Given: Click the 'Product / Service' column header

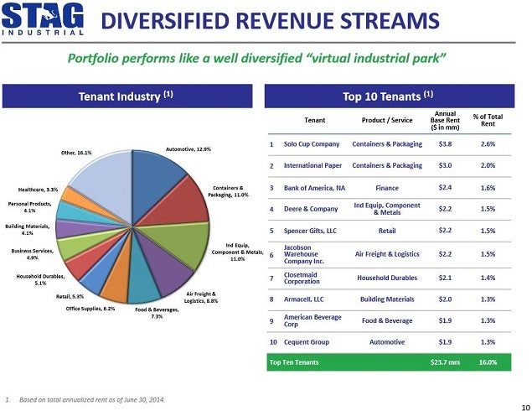Looking at the screenshot, I should [x=387, y=120].
